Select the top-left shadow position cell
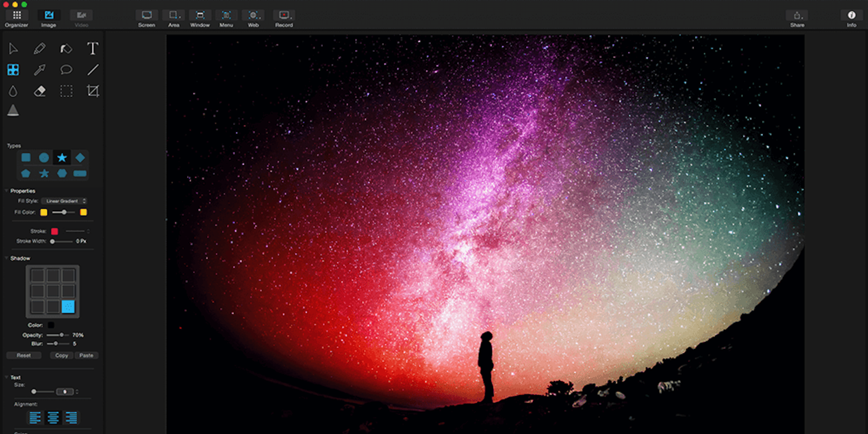Screen dimensions: 868x434 pos(38,276)
